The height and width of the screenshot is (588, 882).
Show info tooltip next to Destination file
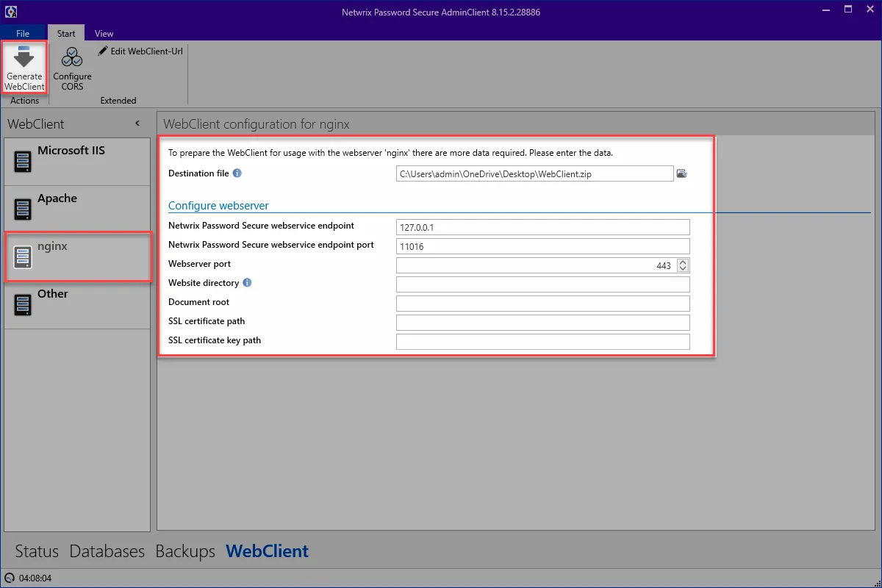pyautogui.click(x=237, y=173)
